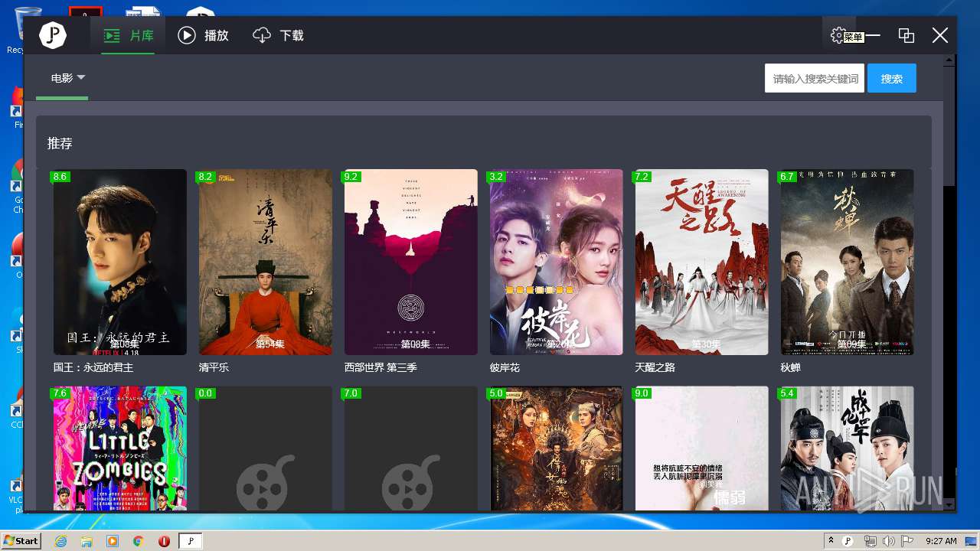Screen dimensions: 980x551
Task: Open 国王：永远的君主 poster
Action: [x=120, y=262]
